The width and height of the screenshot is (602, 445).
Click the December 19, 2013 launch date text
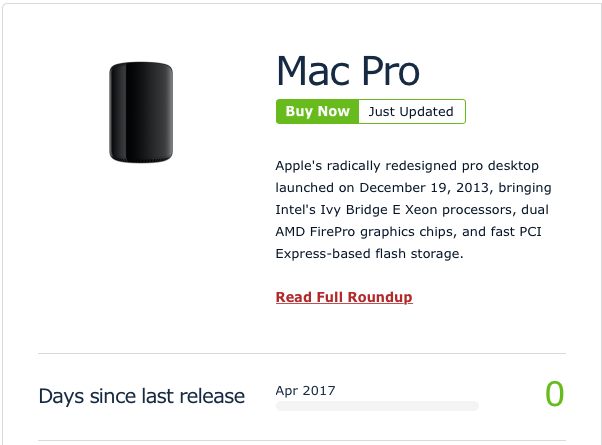pyautogui.click(x=426, y=188)
